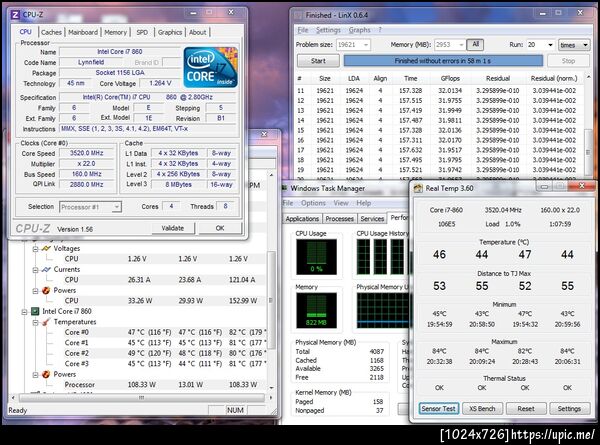
Task: Click the GFlops column header in LinX
Action: (450, 78)
